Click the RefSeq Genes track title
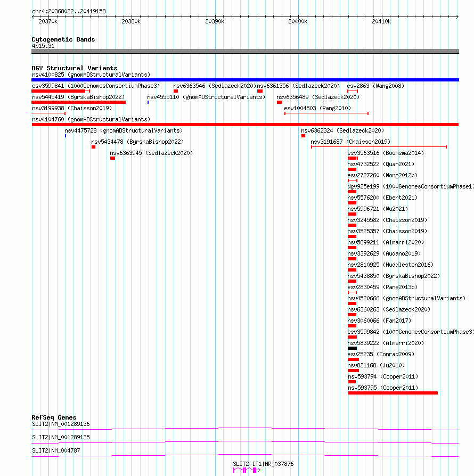This screenshot has height=476, width=474. pos(54,417)
